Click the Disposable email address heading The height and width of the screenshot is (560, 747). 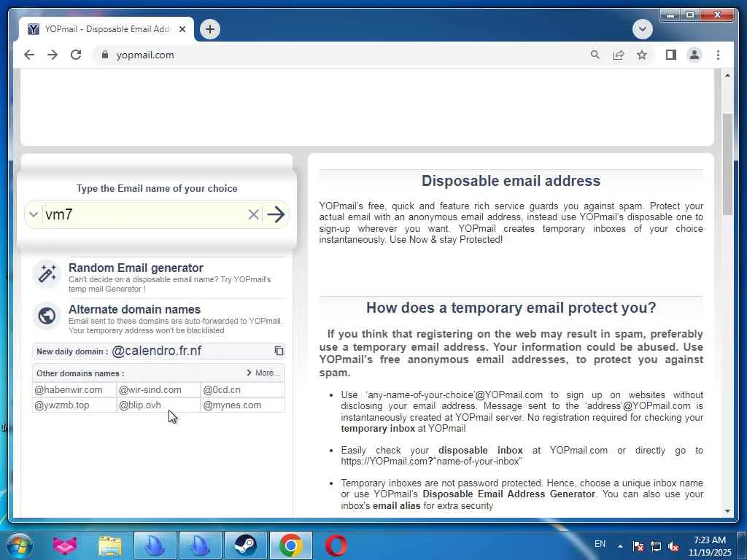(x=511, y=181)
